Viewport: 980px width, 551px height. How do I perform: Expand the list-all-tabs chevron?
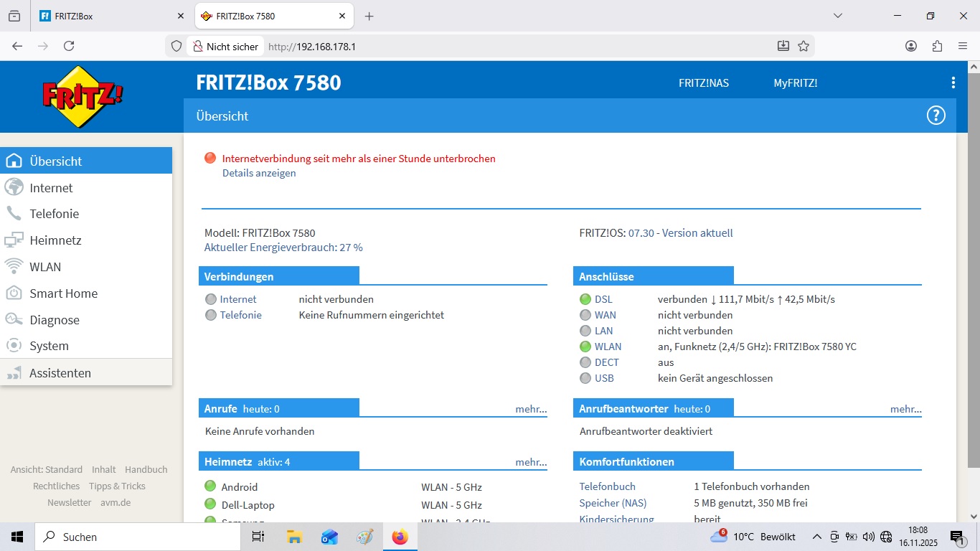[x=837, y=16]
